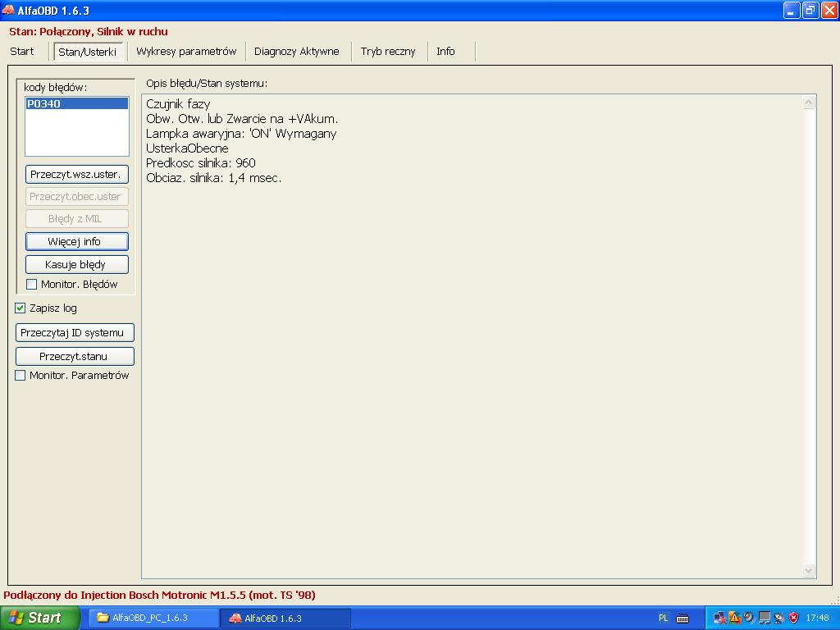The width and height of the screenshot is (840, 630).
Task: Click the 'UsterkaObecne' line
Action: pos(187,148)
